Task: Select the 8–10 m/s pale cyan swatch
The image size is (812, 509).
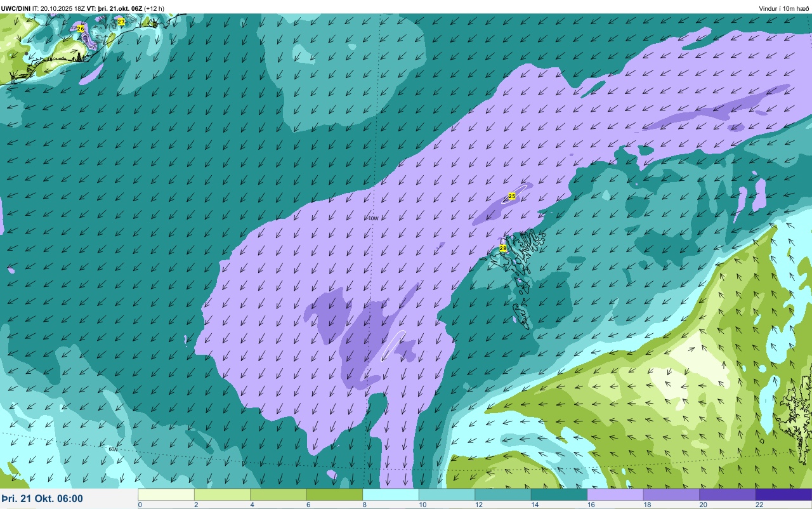Action: tap(391, 494)
